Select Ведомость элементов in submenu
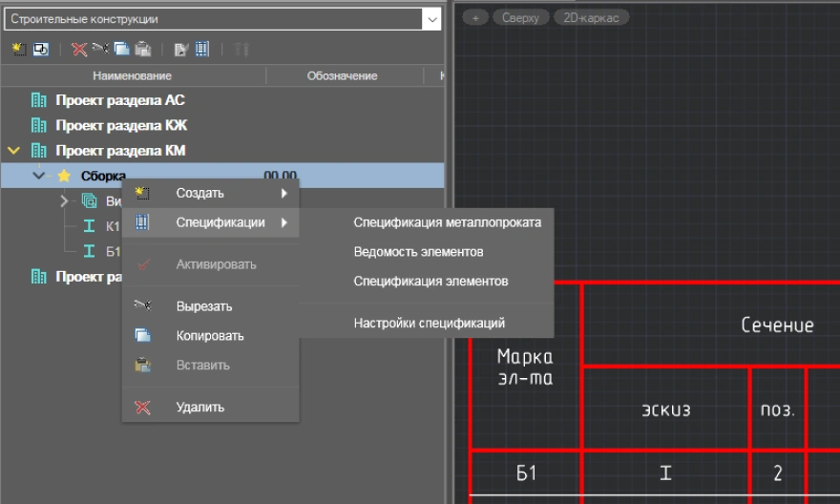This screenshot has height=504, width=840. (418, 252)
